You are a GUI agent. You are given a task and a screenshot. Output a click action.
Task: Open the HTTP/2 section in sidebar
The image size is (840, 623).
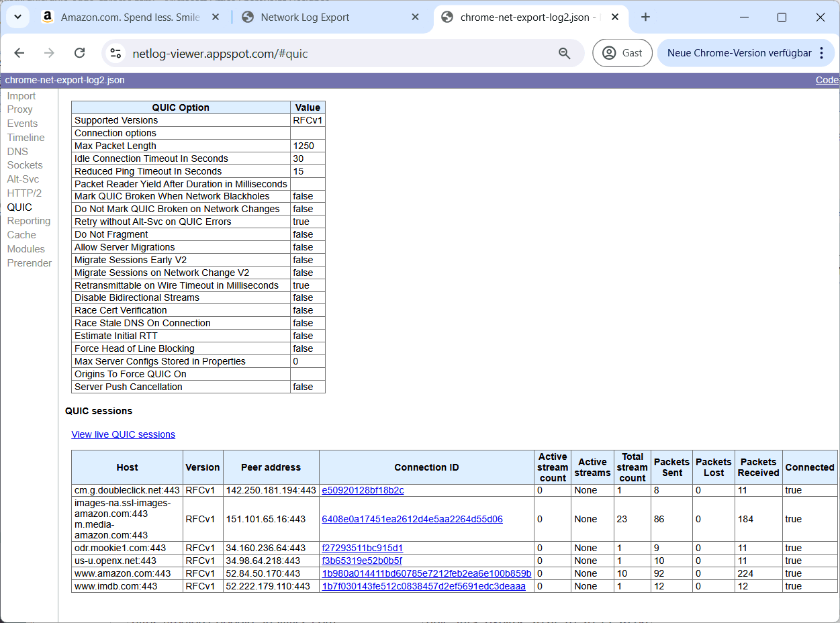(24, 193)
